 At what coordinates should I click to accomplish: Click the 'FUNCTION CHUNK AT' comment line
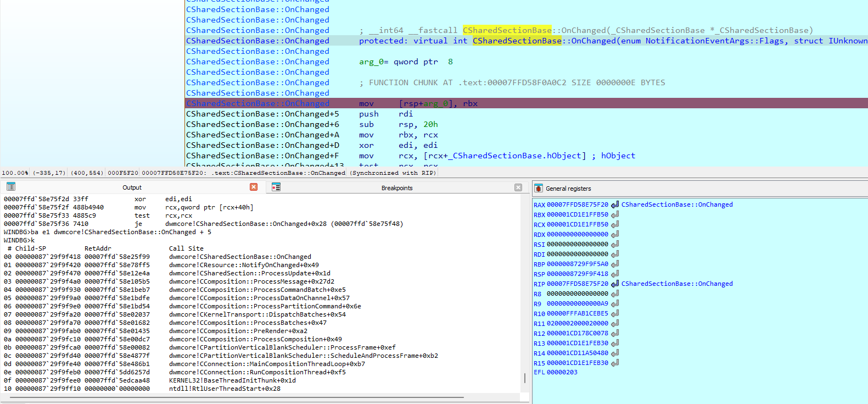(x=512, y=82)
